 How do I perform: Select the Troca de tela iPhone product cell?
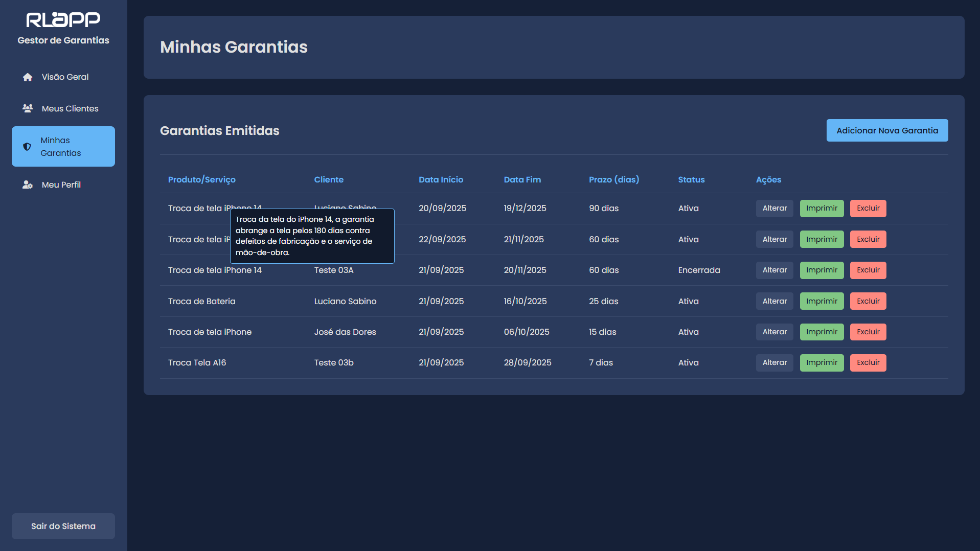[x=210, y=332]
